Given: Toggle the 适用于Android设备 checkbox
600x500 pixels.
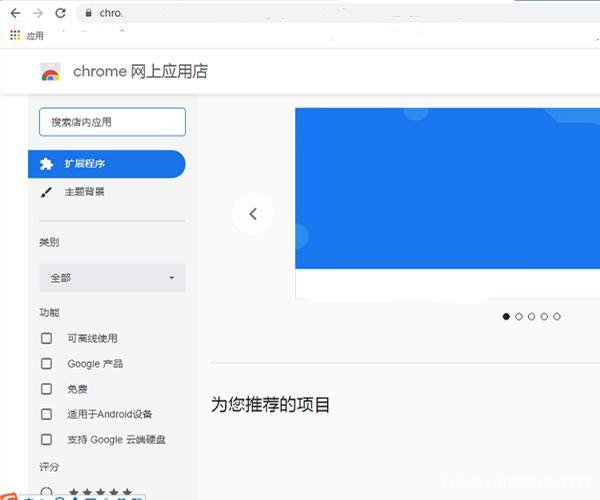Looking at the screenshot, I should click(x=46, y=414).
